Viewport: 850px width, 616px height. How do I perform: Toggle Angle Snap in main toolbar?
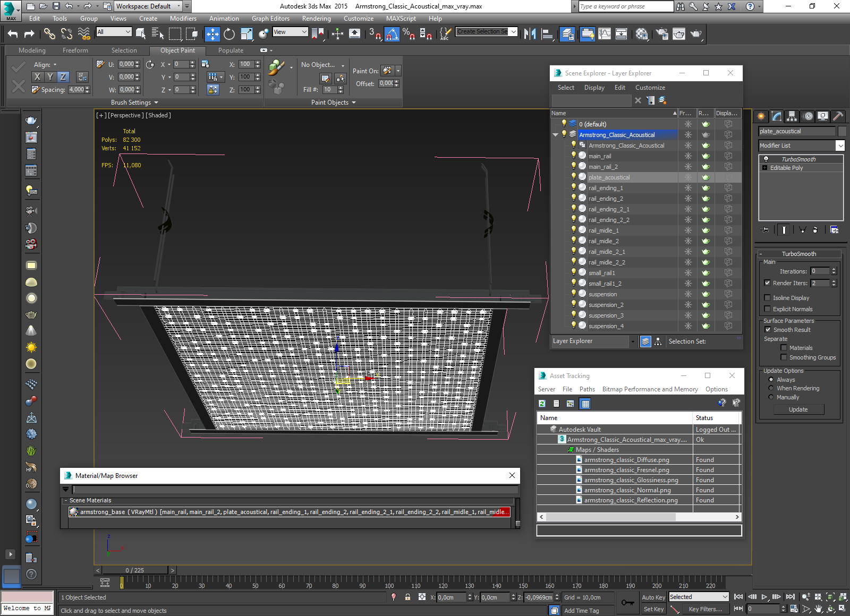point(392,34)
